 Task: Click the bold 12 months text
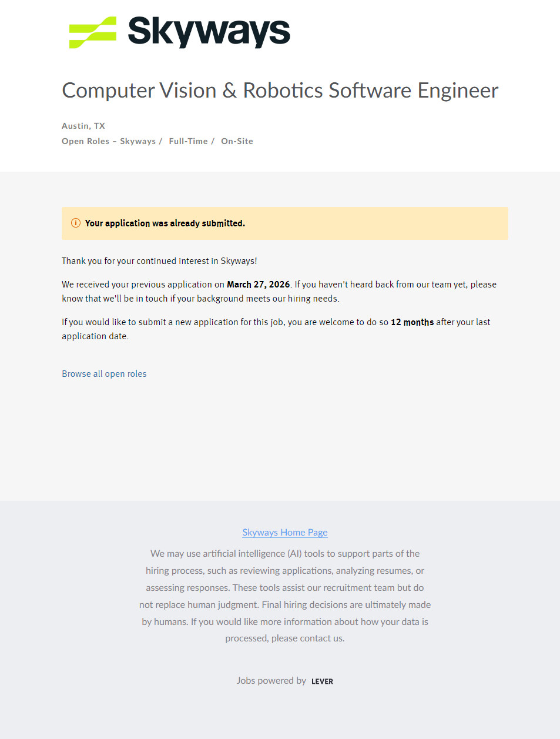coord(412,322)
